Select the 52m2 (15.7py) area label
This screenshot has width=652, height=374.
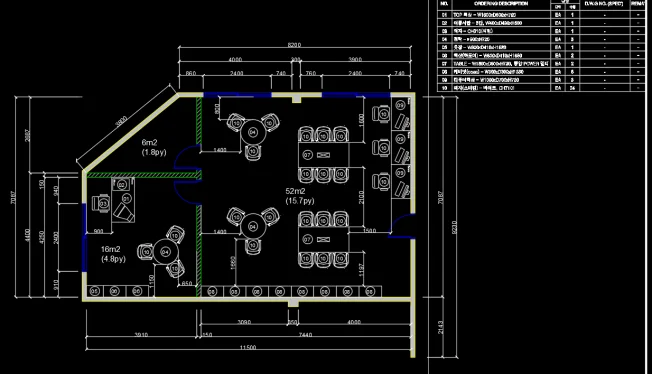[x=299, y=196]
